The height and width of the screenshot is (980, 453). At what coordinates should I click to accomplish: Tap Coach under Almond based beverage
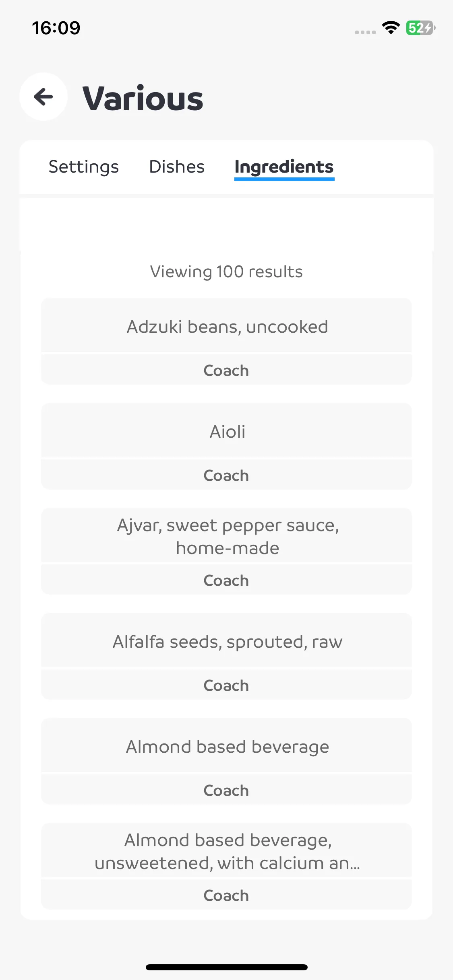(x=226, y=790)
